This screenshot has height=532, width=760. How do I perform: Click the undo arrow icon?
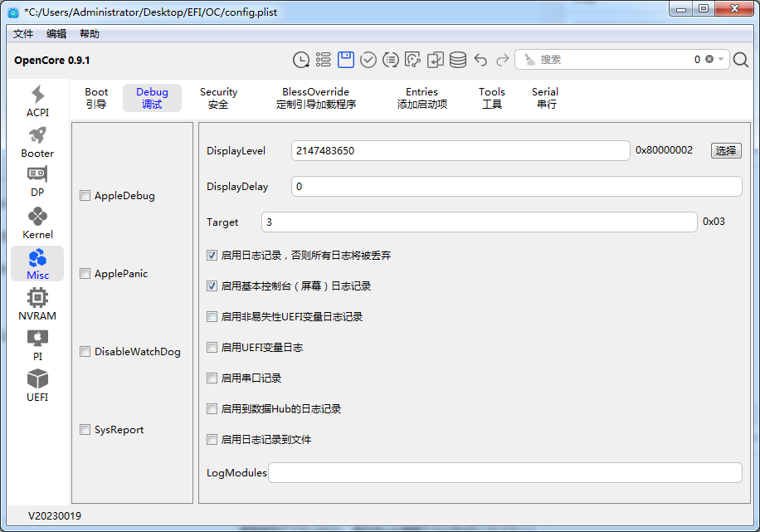[x=480, y=60]
